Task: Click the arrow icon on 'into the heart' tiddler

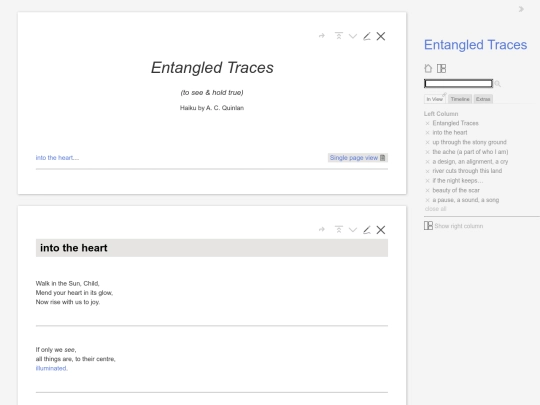Action: [322, 229]
